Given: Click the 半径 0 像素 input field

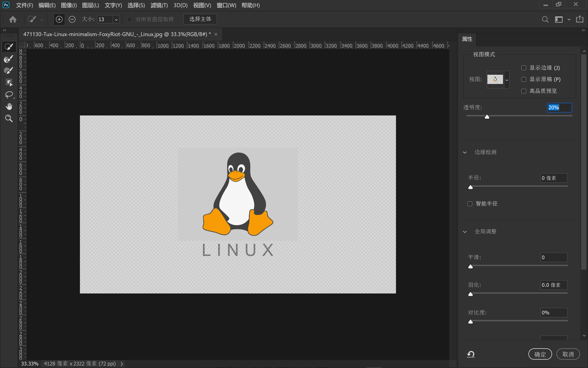Looking at the screenshot, I should [x=554, y=178].
